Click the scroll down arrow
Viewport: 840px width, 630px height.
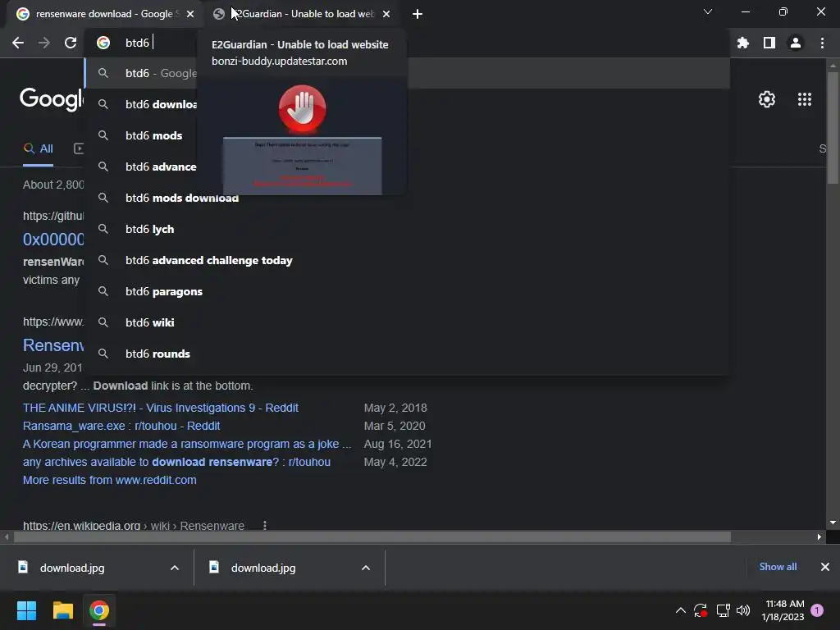[833, 523]
